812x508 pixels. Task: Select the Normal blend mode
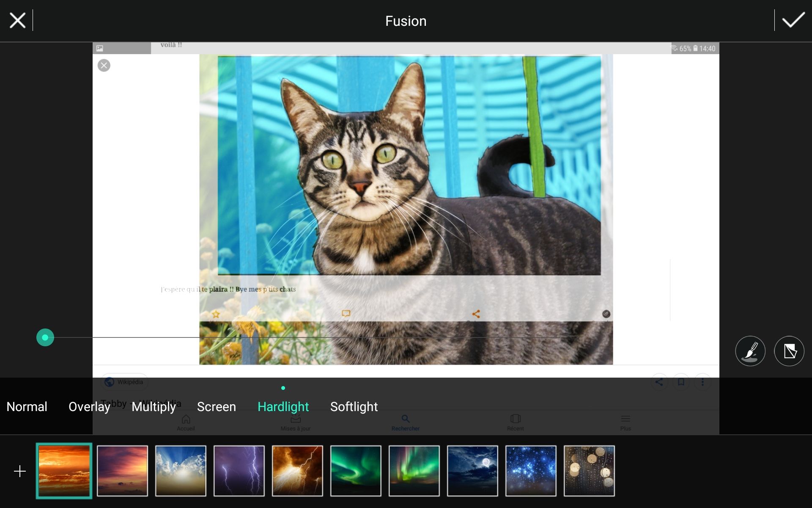coord(27,406)
